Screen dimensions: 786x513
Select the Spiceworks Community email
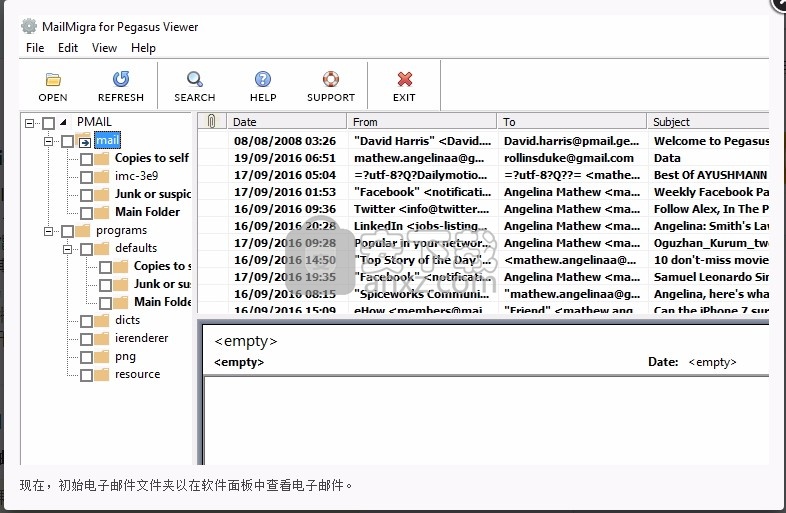483,294
